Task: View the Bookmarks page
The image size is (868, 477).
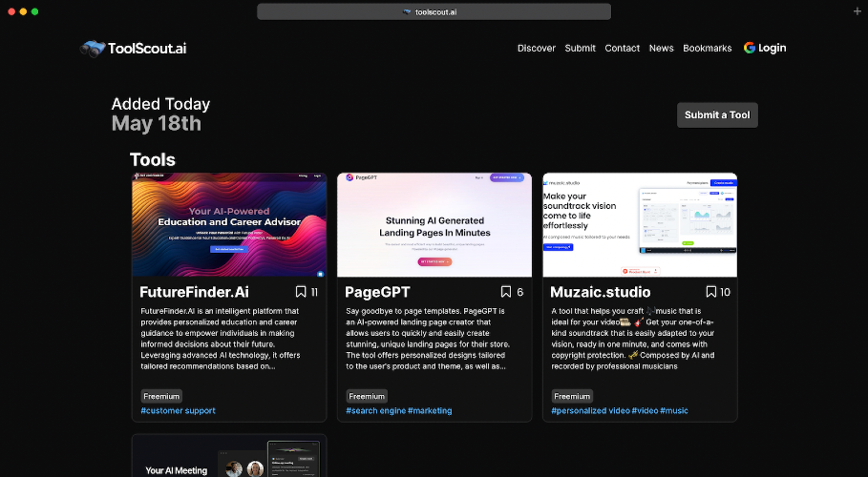Action: click(708, 48)
